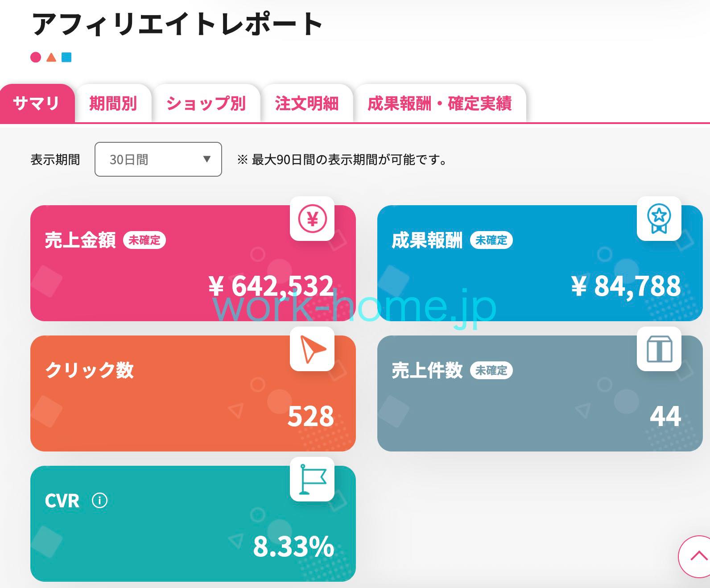Select the サマリ tab

coord(37,104)
